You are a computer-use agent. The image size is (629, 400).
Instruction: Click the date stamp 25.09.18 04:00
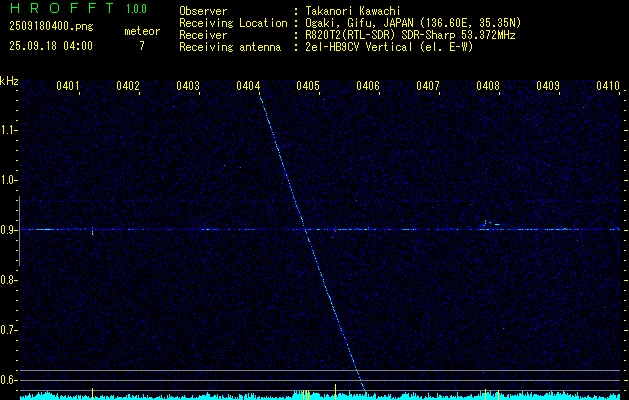(x=51, y=46)
